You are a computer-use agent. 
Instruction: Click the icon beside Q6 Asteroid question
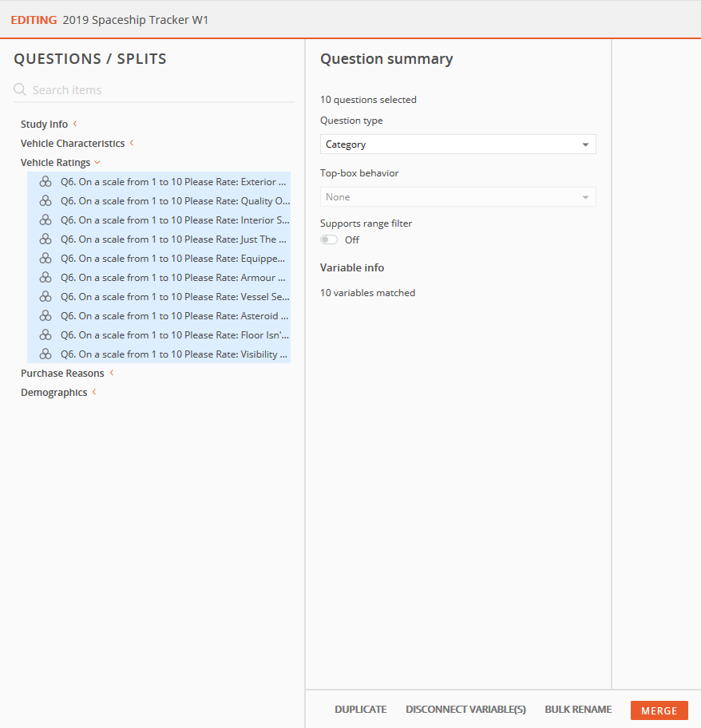point(46,316)
